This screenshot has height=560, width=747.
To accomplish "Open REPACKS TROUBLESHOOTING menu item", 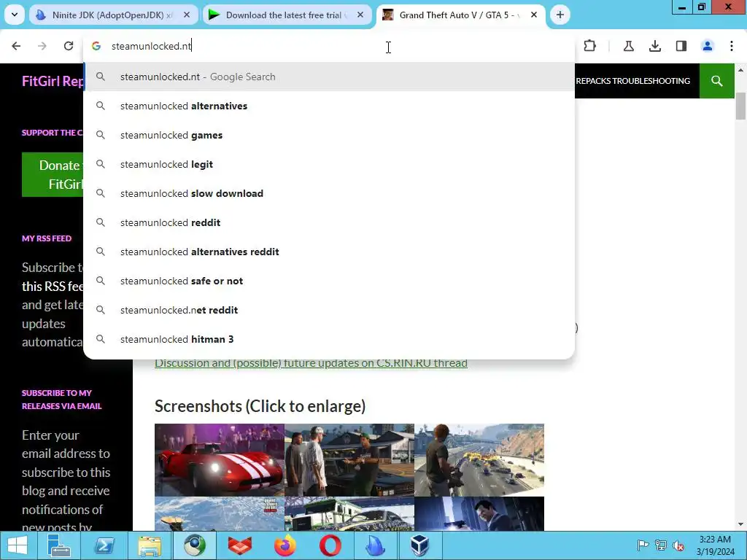I will [632, 81].
